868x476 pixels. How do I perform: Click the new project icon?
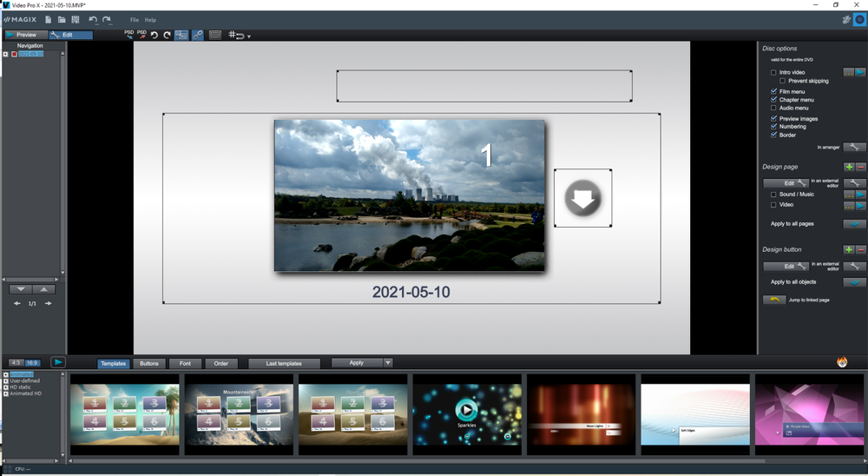pos(48,19)
